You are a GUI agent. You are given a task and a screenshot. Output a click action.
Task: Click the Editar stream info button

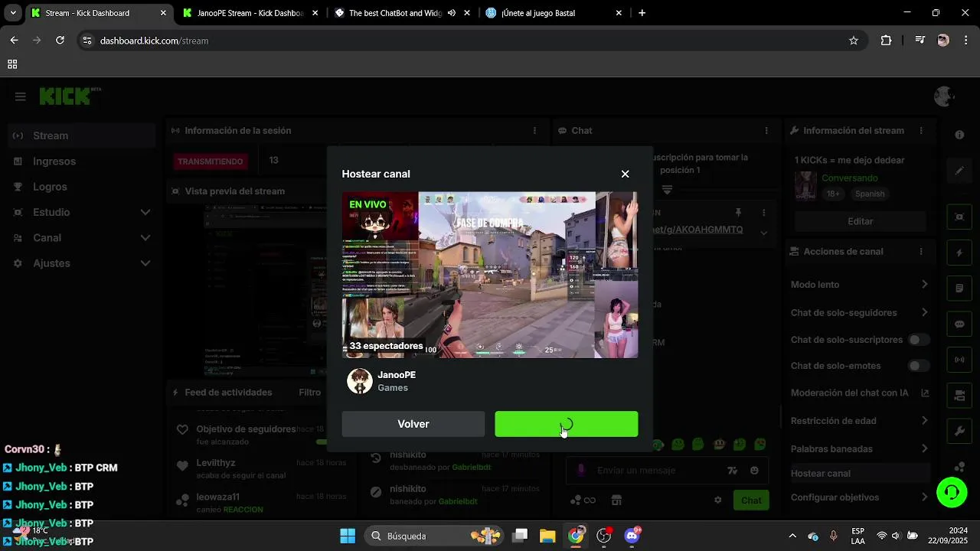[860, 221]
